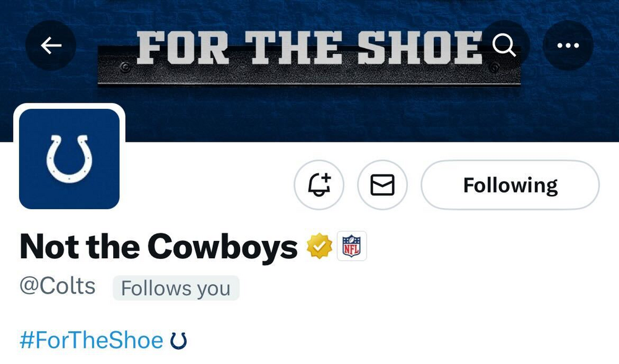Image resolution: width=619 pixels, height=364 pixels.
Task: Toggle the Following button
Action: pos(510,185)
